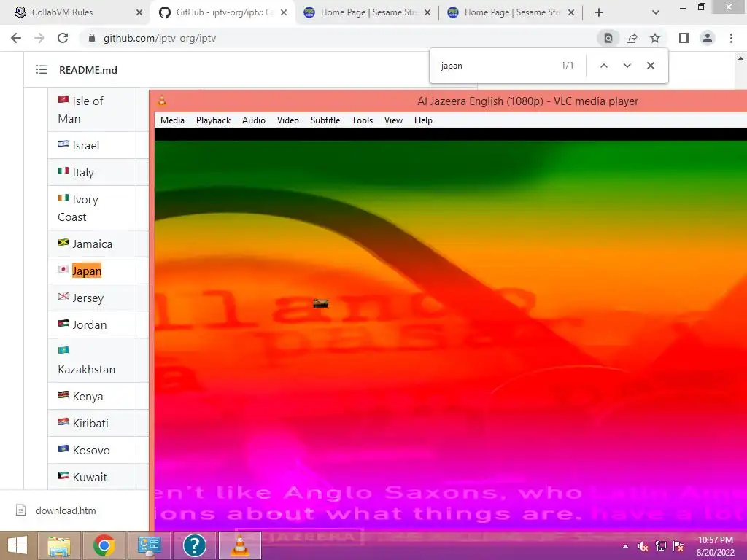Click the muted speaker tray icon
The width and height of the screenshot is (747, 560).
pyautogui.click(x=643, y=546)
